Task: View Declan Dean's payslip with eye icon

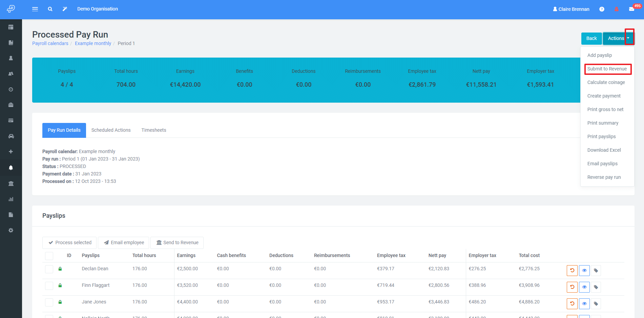Action: [584, 270]
